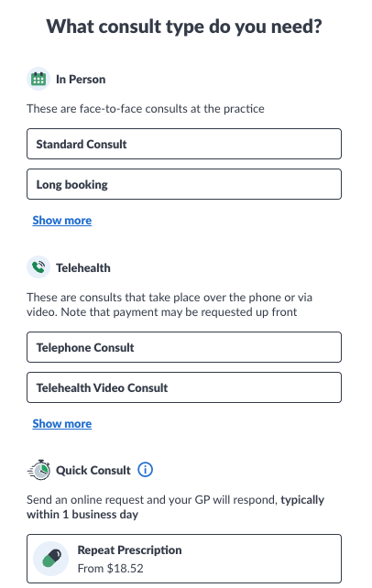Click the green phone Telehealth icon

pyautogui.click(x=38, y=267)
